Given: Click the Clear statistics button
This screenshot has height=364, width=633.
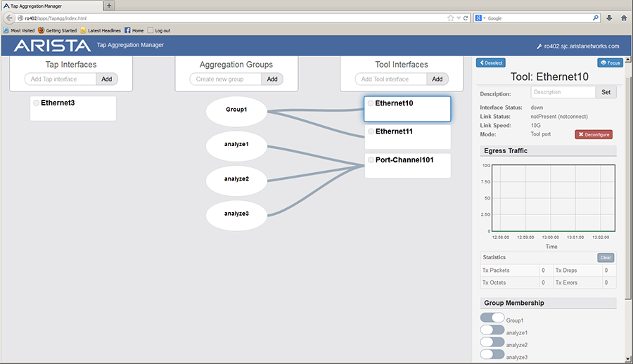Looking at the screenshot, I should pyautogui.click(x=606, y=257).
